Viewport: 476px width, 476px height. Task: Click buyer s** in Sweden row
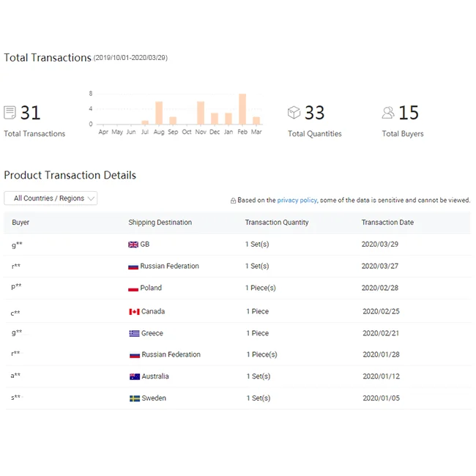16,398
